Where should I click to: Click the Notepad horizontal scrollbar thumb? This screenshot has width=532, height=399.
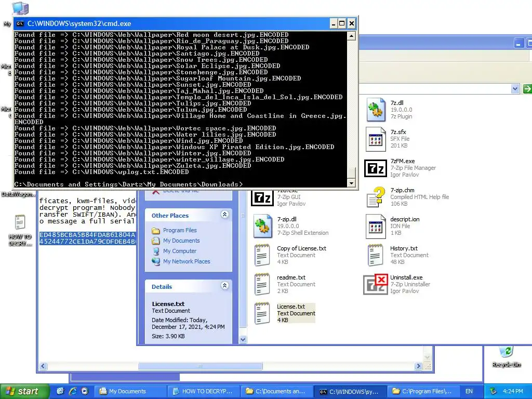200,366
